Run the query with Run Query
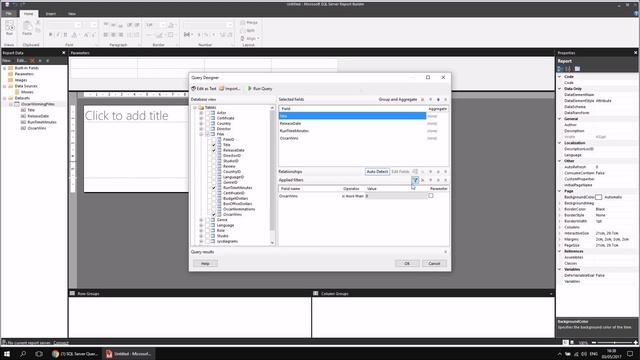640x360 pixels. coord(260,89)
